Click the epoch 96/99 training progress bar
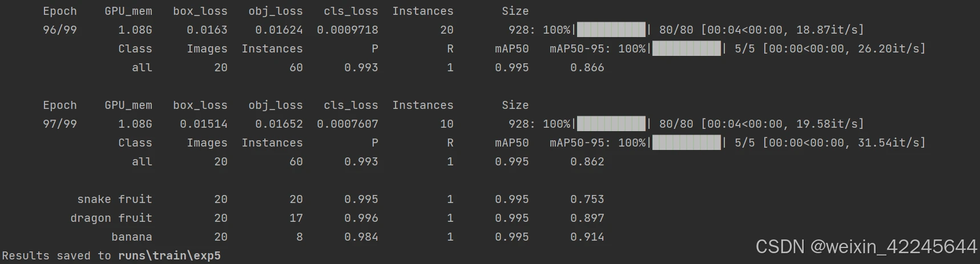This screenshot has width=980, height=264. point(611,30)
